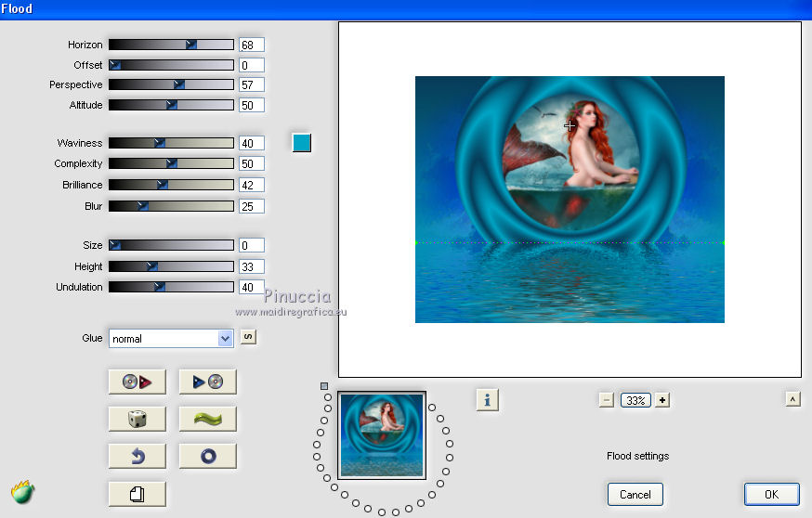
Task: Click the blue ring reset button
Action: point(208,456)
